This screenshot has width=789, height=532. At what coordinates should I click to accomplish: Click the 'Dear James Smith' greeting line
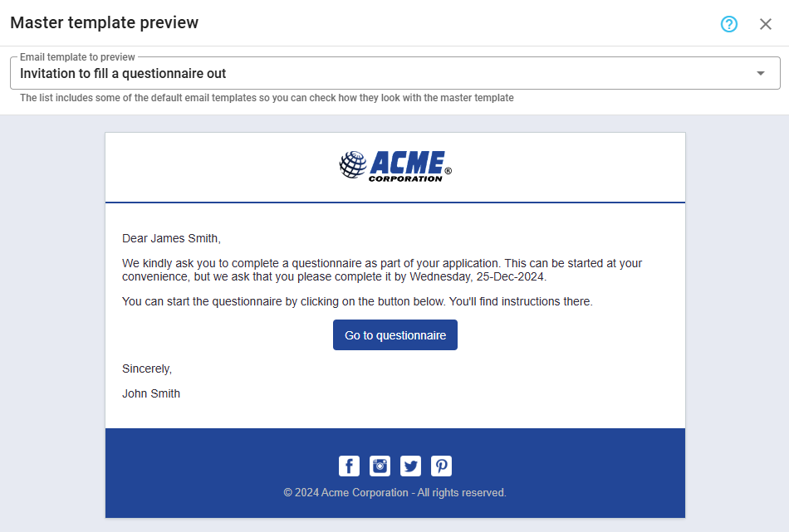click(x=171, y=238)
